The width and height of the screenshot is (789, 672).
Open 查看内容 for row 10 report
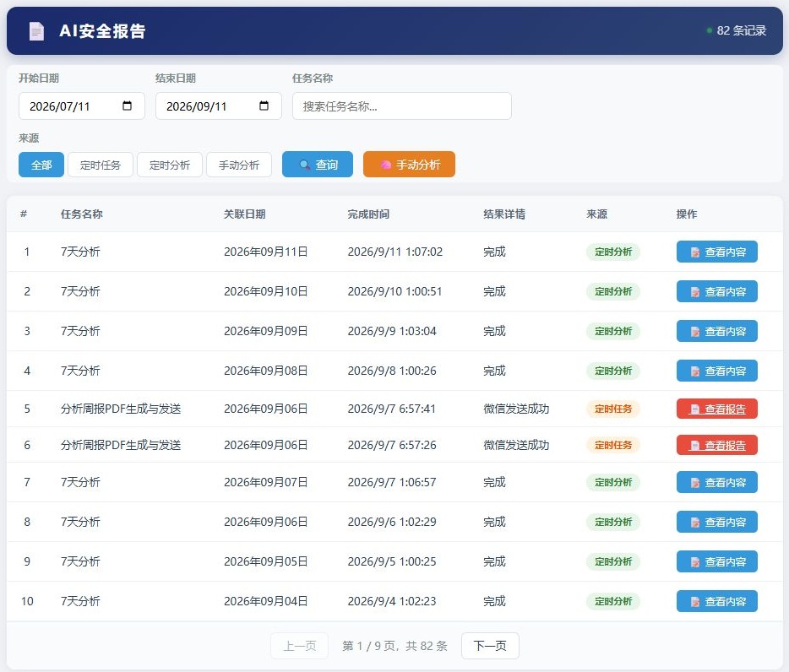tap(716, 601)
